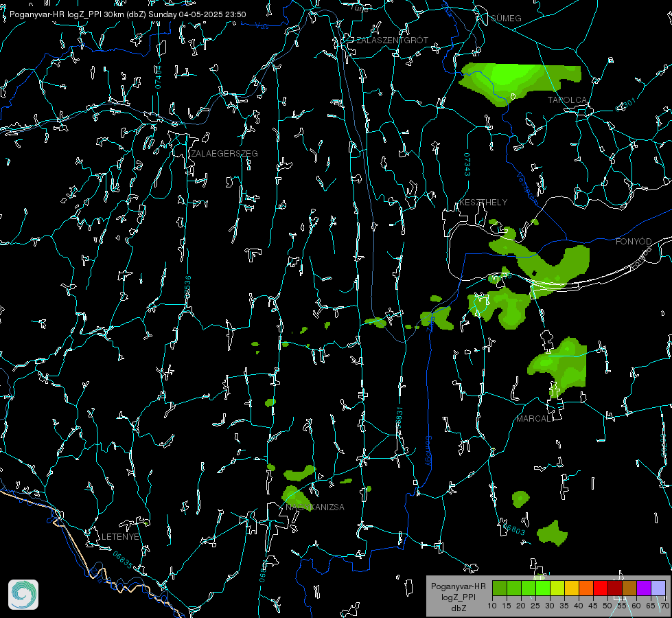Screen dimensions: 672x618
Task: Click the legend scale value 70
Action: point(664,606)
